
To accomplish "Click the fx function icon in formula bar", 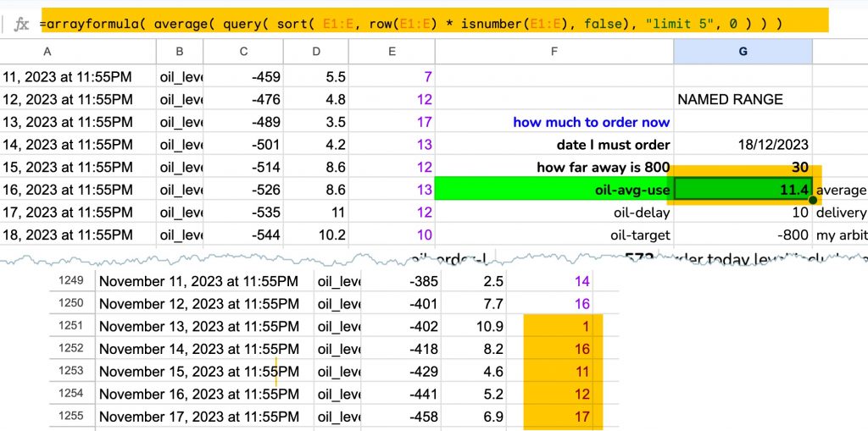I will (21, 25).
